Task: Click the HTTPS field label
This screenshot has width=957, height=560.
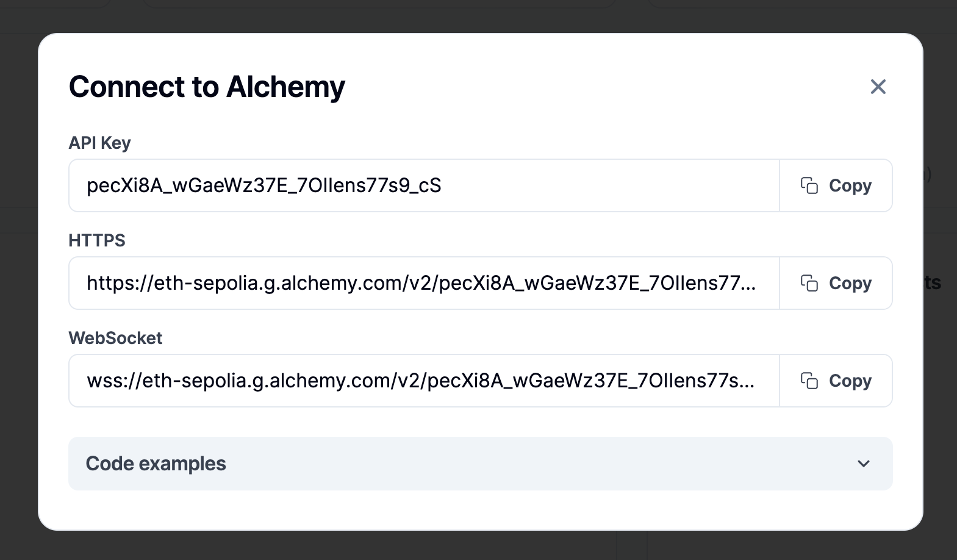Action: 96,240
